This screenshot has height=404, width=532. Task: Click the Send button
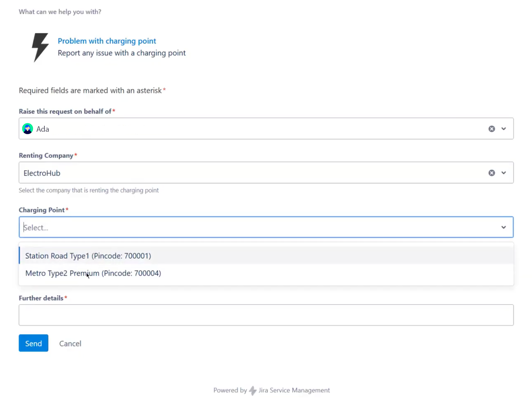[x=33, y=343]
